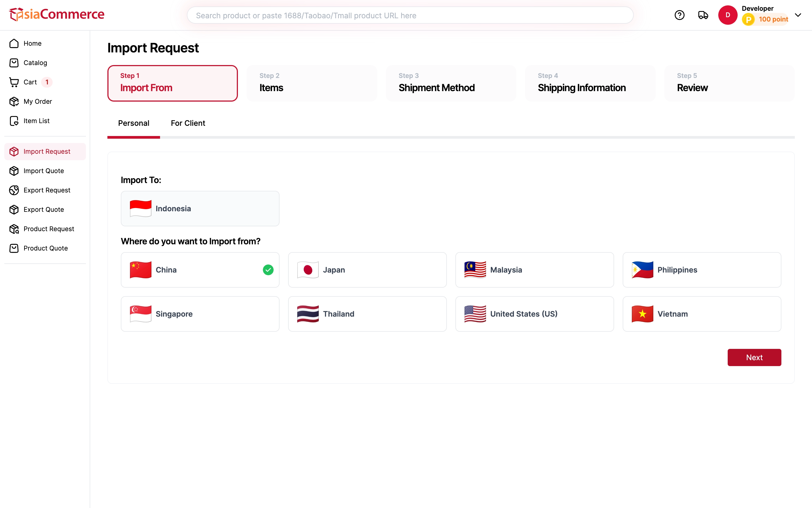Click the Item List icon in sidebar
Viewport: 812px width, 508px height.
click(x=14, y=121)
